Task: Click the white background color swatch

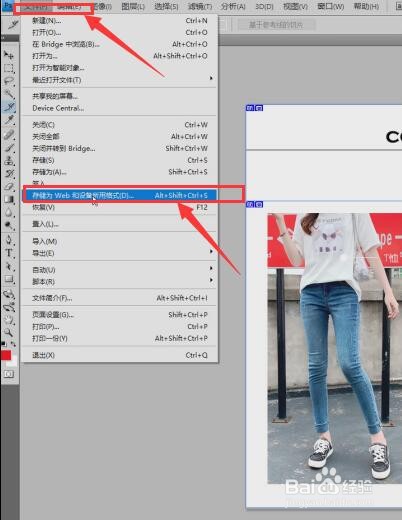Action: pos(13,362)
